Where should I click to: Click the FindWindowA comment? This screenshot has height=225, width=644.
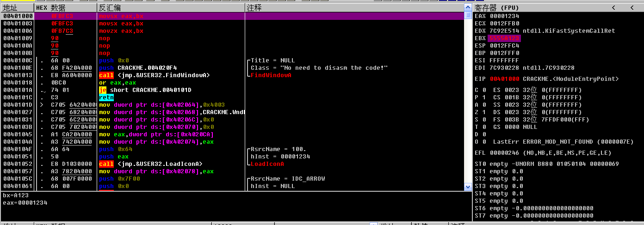point(271,75)
